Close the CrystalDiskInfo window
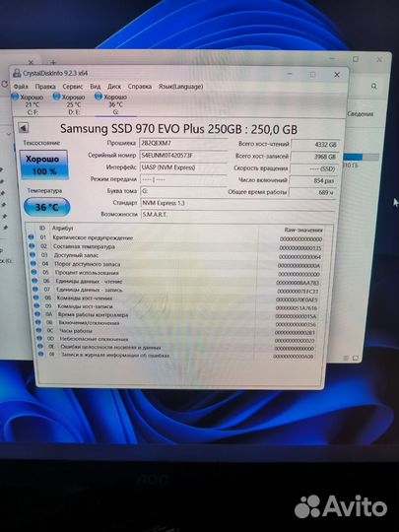 tap(337, 75)
